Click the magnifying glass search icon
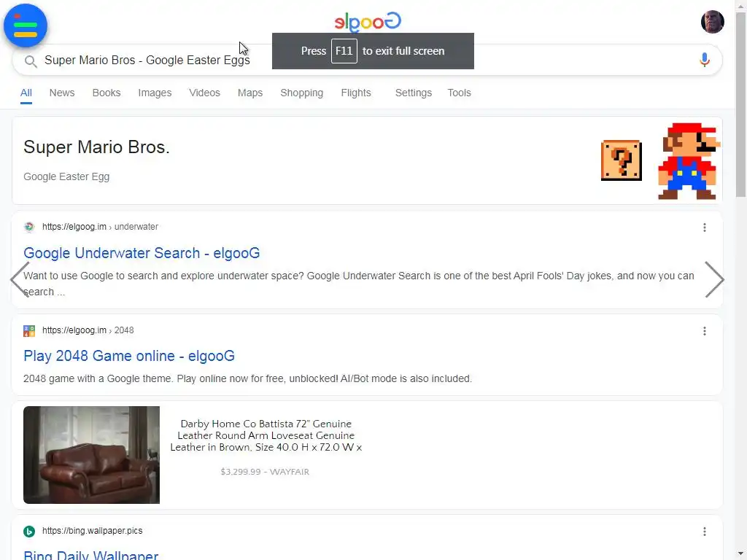The width and height of the screenshot is (747, 560). [x=31, y=61]
